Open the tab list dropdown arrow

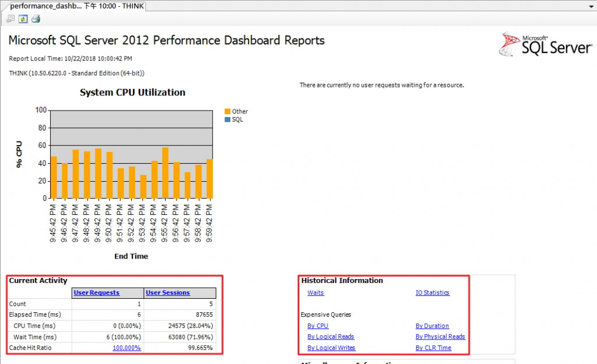tap(591, 6)
